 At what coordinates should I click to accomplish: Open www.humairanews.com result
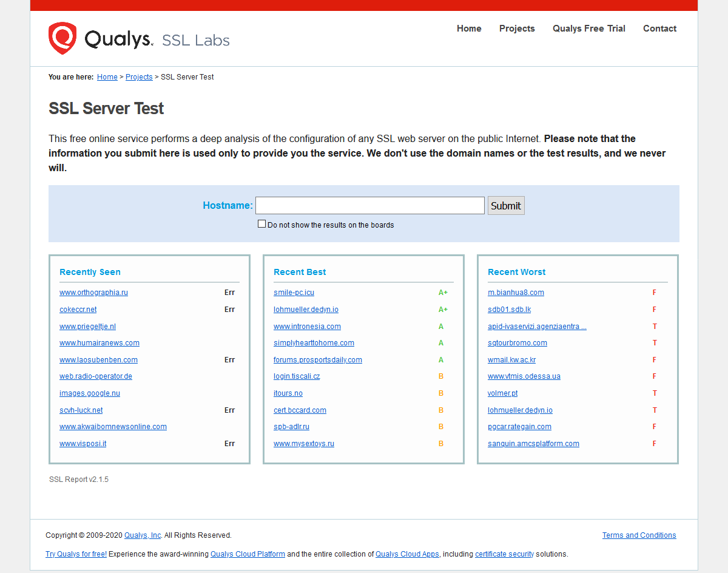click(x=99, y=343)
